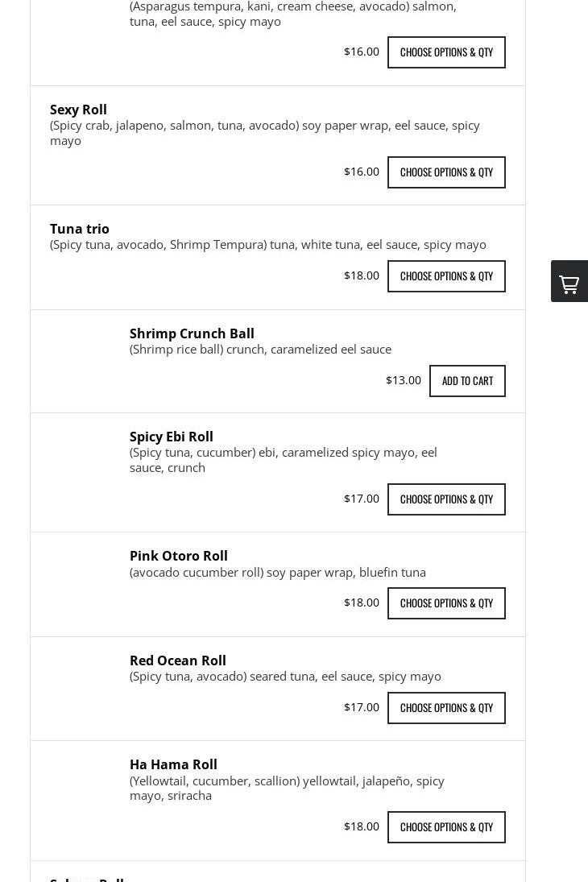Choose options for Ha Hama Roll
588x882 pixels.
coord(446,827)
